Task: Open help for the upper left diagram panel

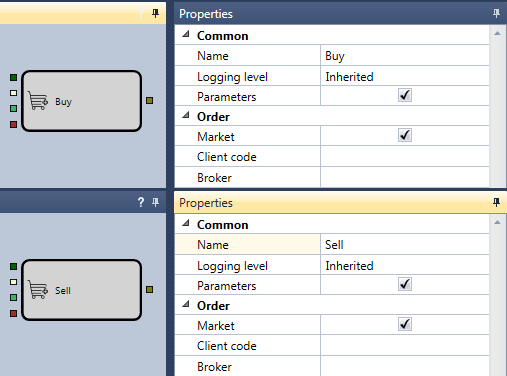Action: tap(141, 13)
